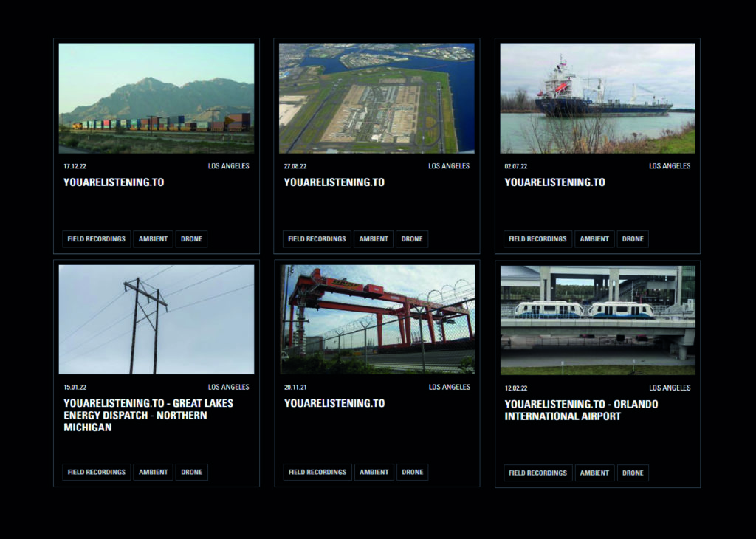Click the 20.11.21 date text
The width and height of the screenshot is (756, 539).
coord(295,388)
